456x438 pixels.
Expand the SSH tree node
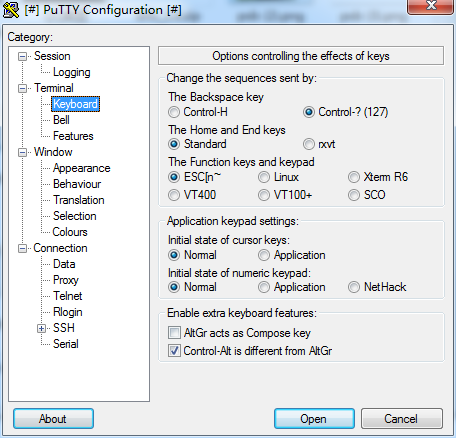click(41, 328)
